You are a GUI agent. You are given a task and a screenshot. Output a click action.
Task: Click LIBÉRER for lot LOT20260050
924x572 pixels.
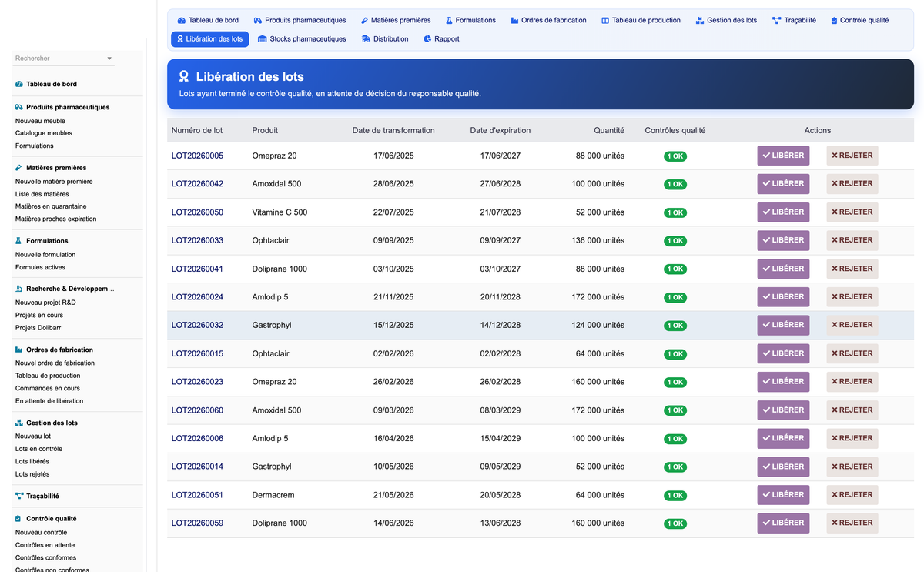point(783,212)
